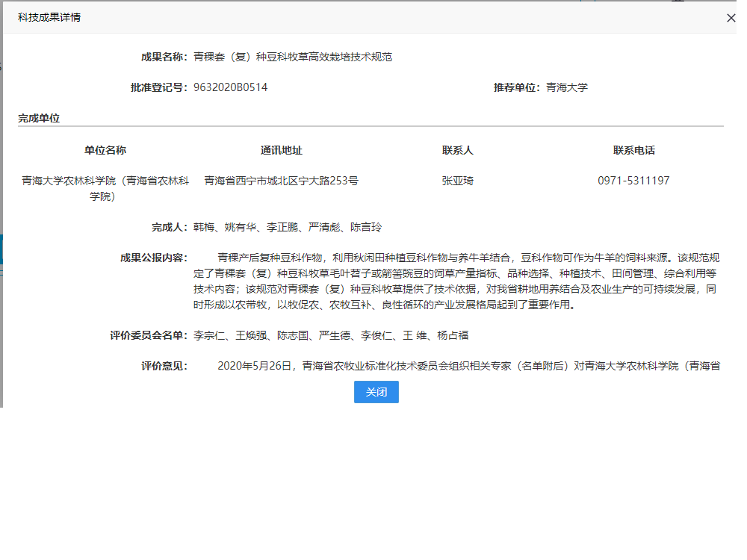Close the dialog with the X icon

click(x=731, y=18)
